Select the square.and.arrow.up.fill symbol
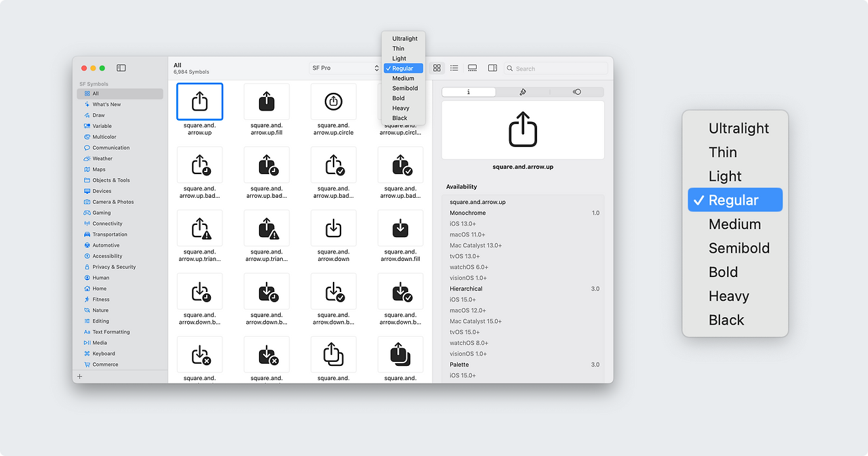The width and height of the screenshot is (868, 456). 267,102
